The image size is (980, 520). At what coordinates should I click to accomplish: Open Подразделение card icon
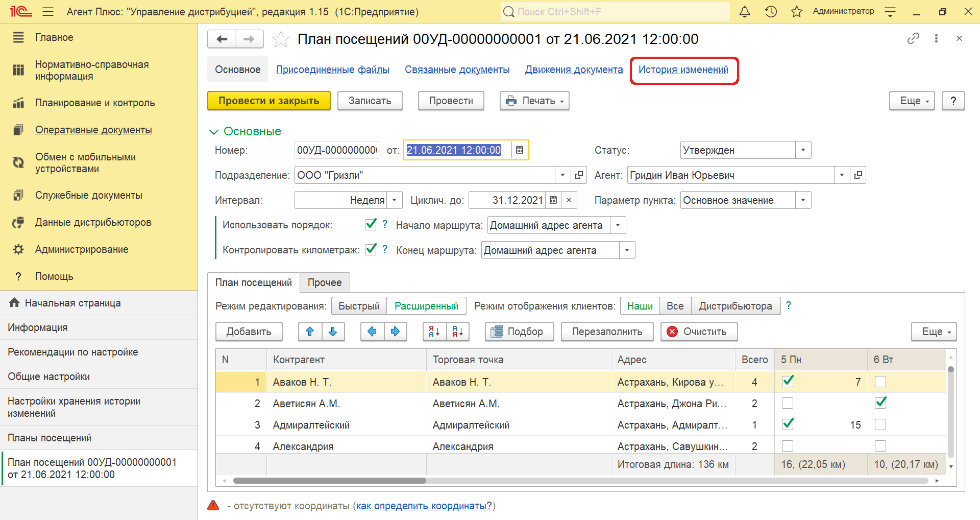(x=579, y=175)
